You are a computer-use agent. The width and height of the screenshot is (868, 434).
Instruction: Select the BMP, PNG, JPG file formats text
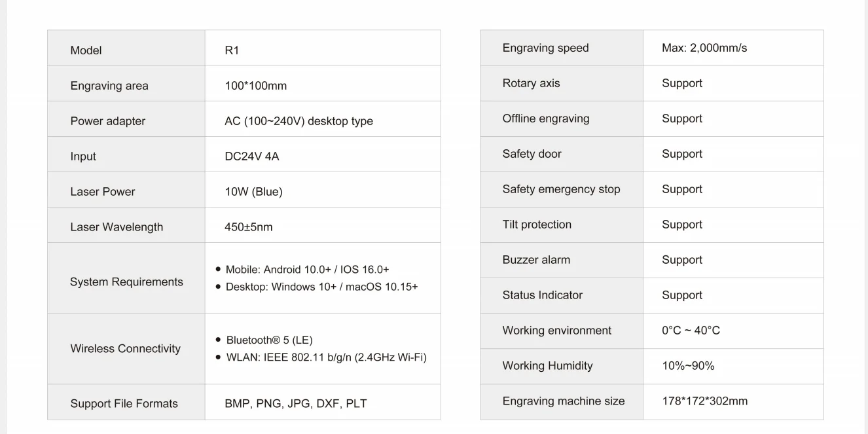coord(296,404)
